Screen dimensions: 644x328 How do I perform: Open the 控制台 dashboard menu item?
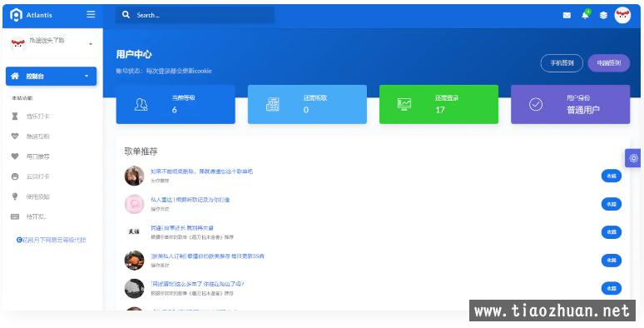point(51,77)
